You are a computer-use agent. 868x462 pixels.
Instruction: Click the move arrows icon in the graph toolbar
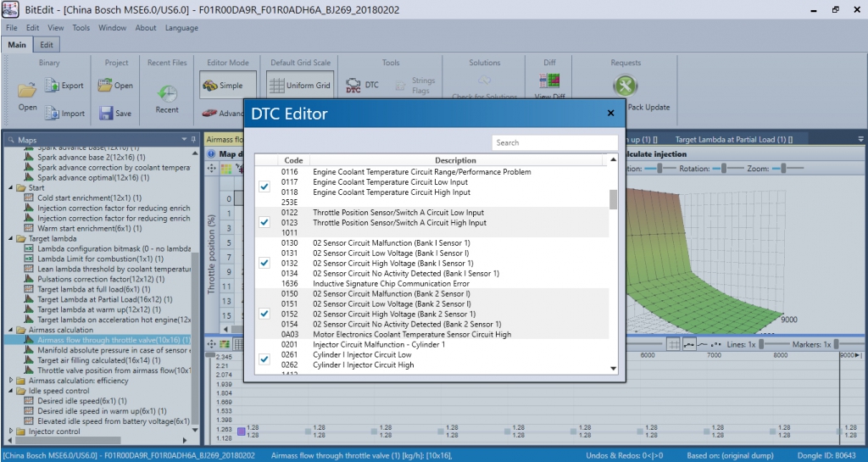coord(211,344)
